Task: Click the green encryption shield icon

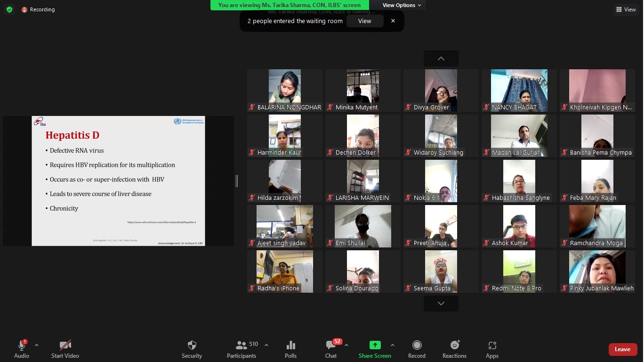Action: coord(9,9)
